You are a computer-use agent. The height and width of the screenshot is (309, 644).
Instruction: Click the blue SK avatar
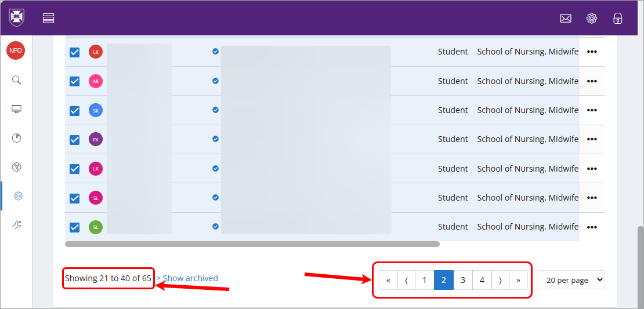click(96, 110)
